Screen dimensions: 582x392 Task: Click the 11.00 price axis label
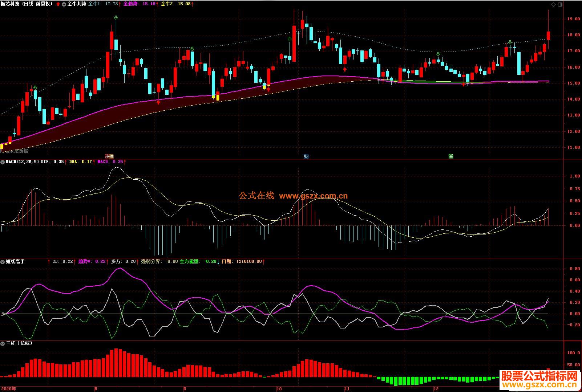(x=574, y=148)
